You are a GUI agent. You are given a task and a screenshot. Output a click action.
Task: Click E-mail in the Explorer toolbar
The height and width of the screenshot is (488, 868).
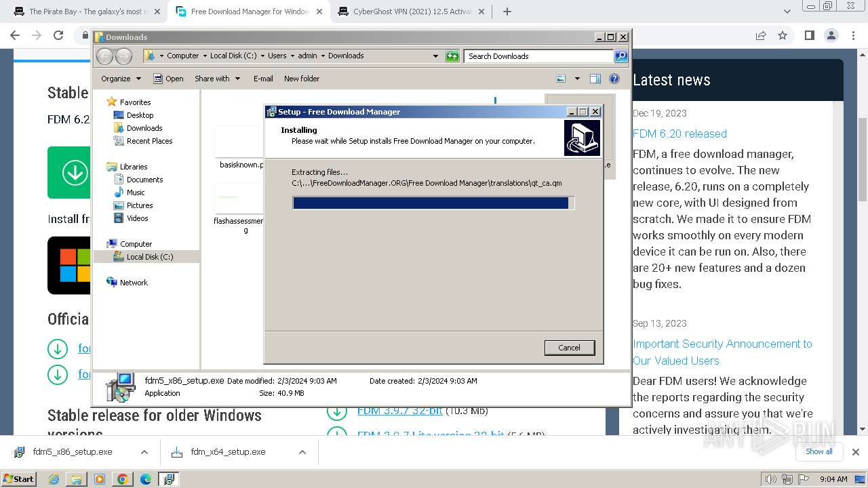click(263, 79)
